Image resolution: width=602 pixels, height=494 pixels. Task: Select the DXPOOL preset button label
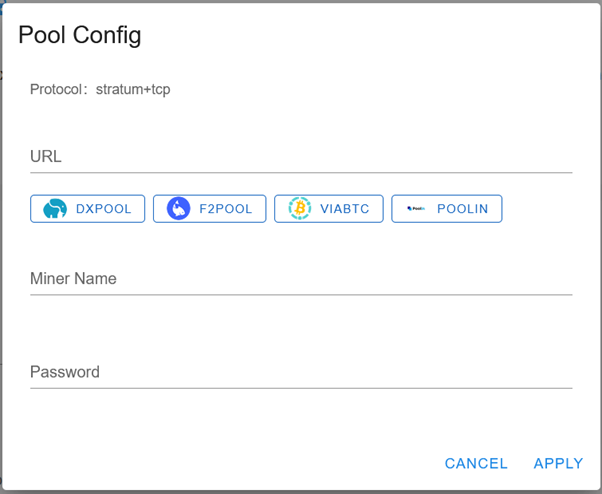tap(103, 209)
